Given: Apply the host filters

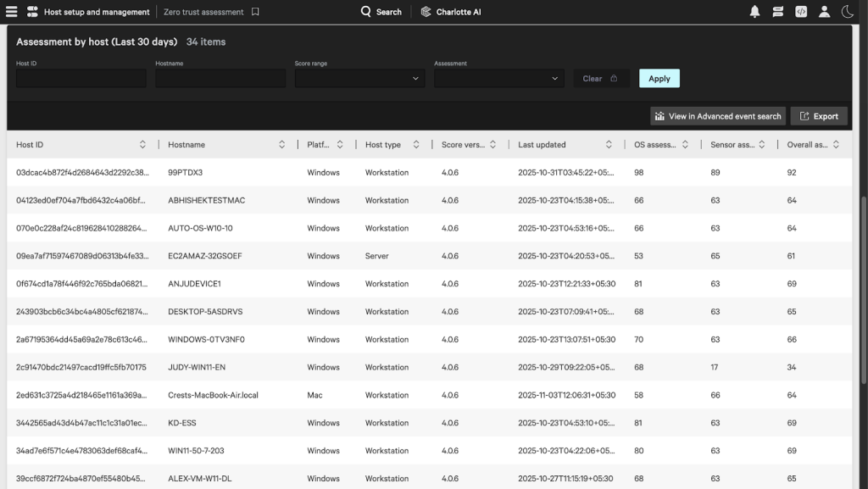Looking at the screenshot, I should (x=659, y=79).
